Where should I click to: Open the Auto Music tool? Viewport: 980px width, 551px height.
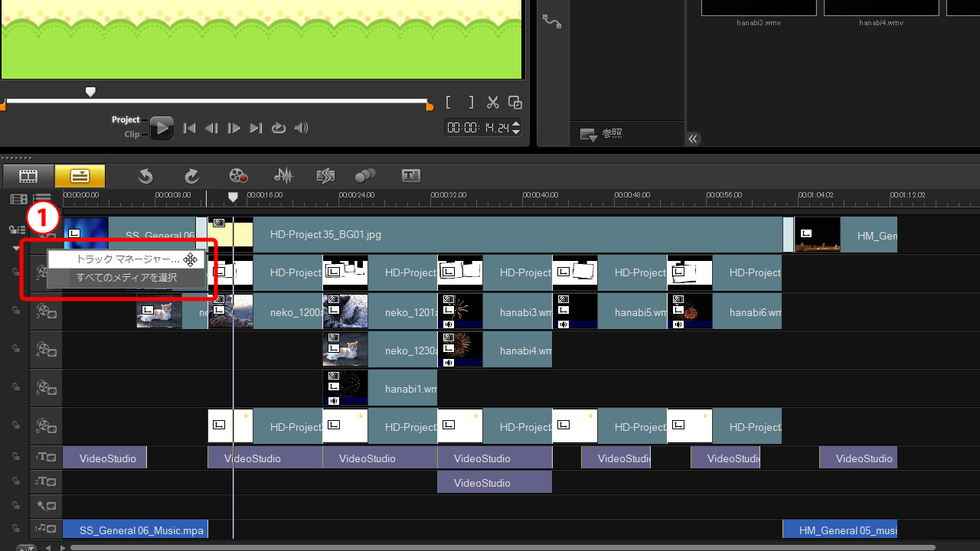point(325,177)
